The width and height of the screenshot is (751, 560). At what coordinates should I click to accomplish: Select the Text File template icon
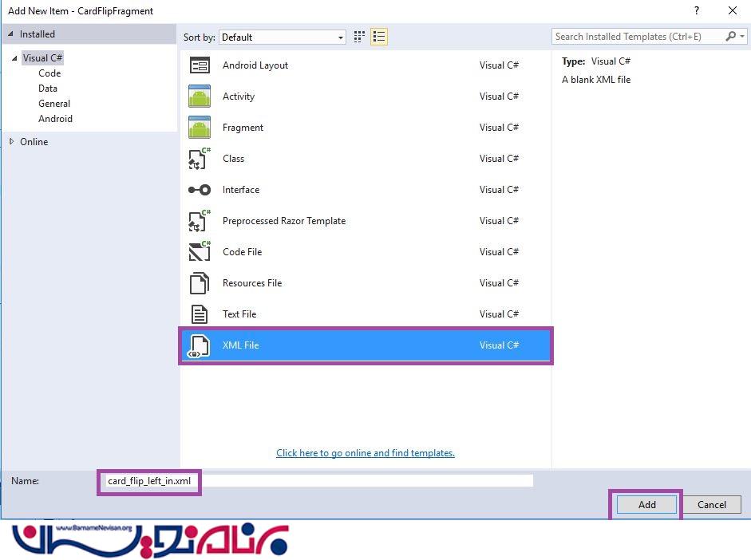pos(200,314)
